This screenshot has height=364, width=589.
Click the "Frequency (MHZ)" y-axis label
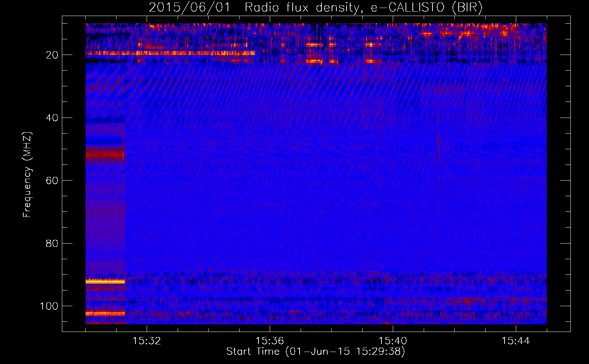click(x=27, y=175)
